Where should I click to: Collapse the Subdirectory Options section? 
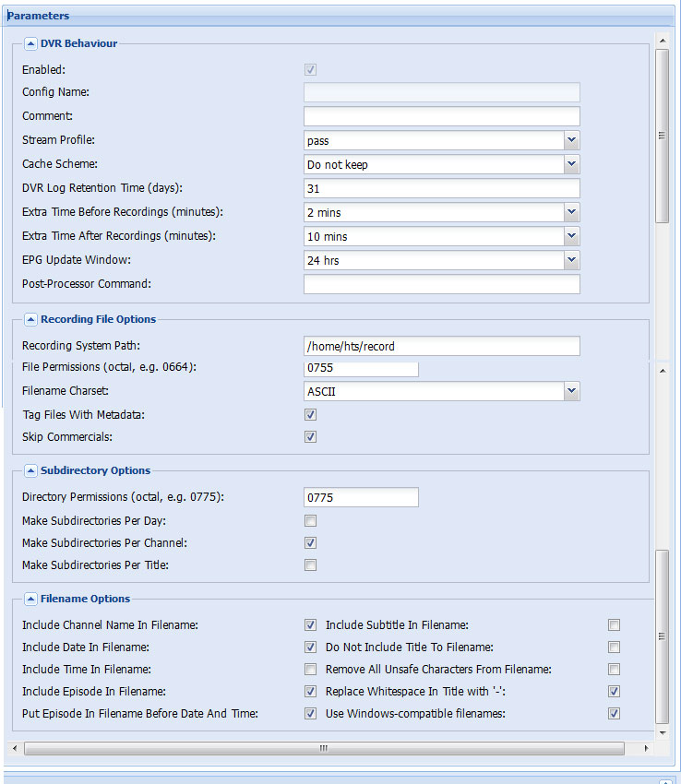coord(30,471)
